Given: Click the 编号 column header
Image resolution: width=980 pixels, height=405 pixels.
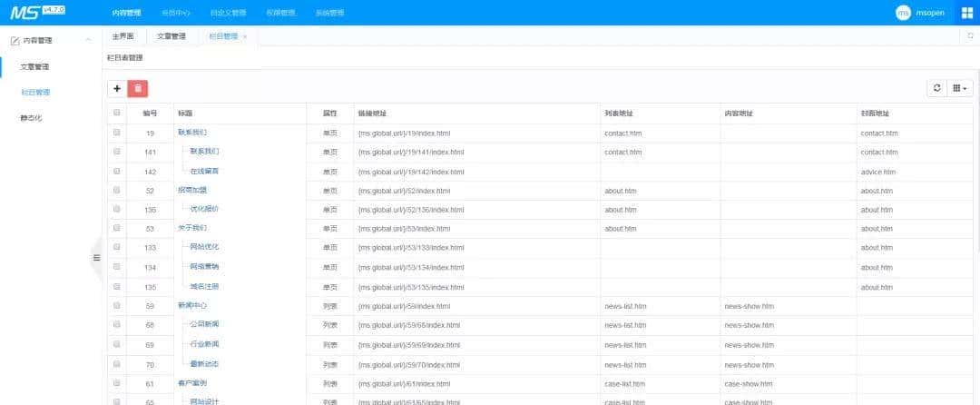Looking at the screenshot, I should point(150,114).
